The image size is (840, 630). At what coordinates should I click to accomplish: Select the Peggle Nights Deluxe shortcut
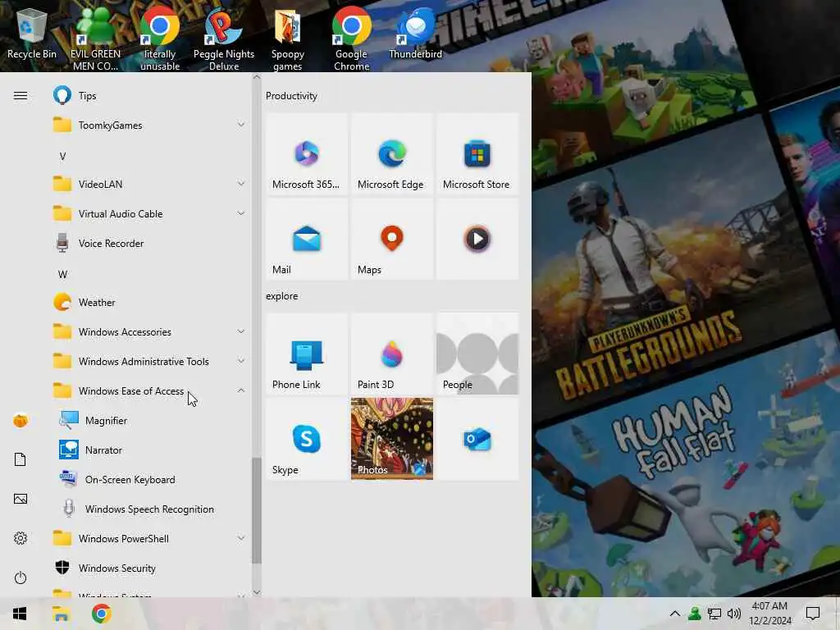(224, 38)
